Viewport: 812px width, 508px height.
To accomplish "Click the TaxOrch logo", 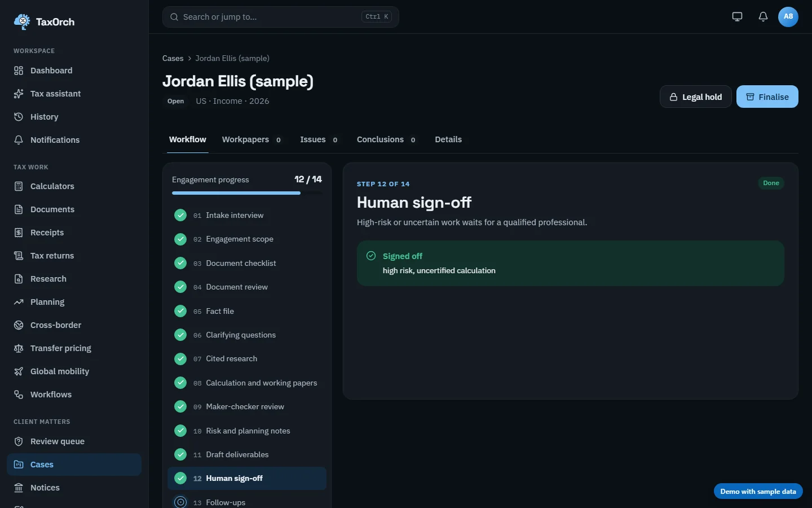I will (x=44, y=22).
